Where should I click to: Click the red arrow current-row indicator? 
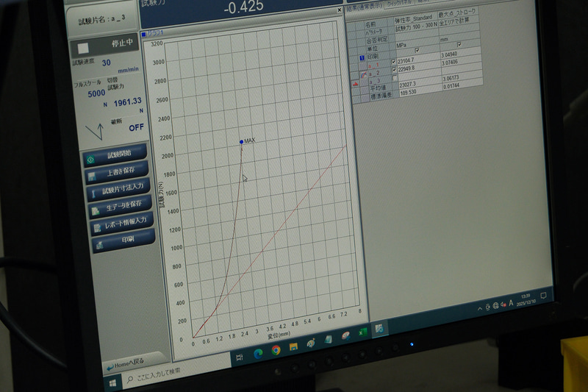(355, 84)
